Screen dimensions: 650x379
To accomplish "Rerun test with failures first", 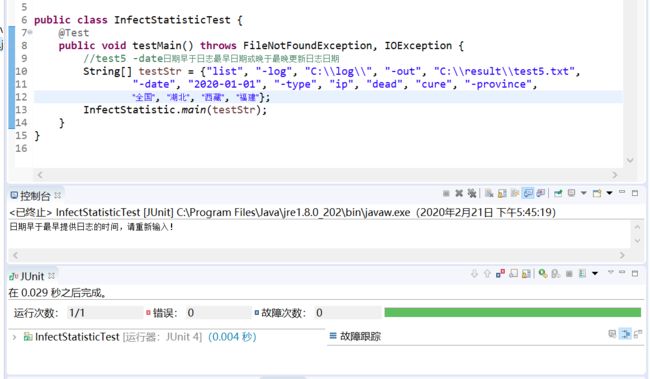I will click(555, 274).
